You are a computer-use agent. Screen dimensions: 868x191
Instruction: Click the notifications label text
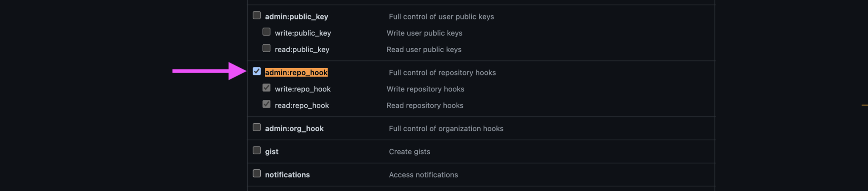[x=287, y=175]
